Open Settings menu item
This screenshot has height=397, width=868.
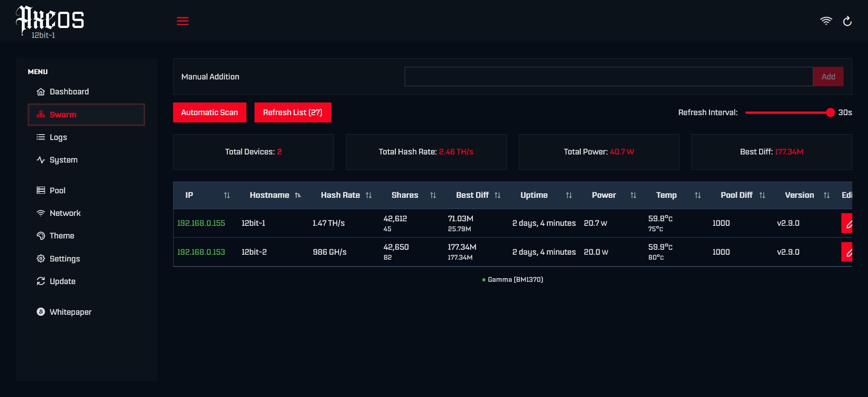click(86, 259)
